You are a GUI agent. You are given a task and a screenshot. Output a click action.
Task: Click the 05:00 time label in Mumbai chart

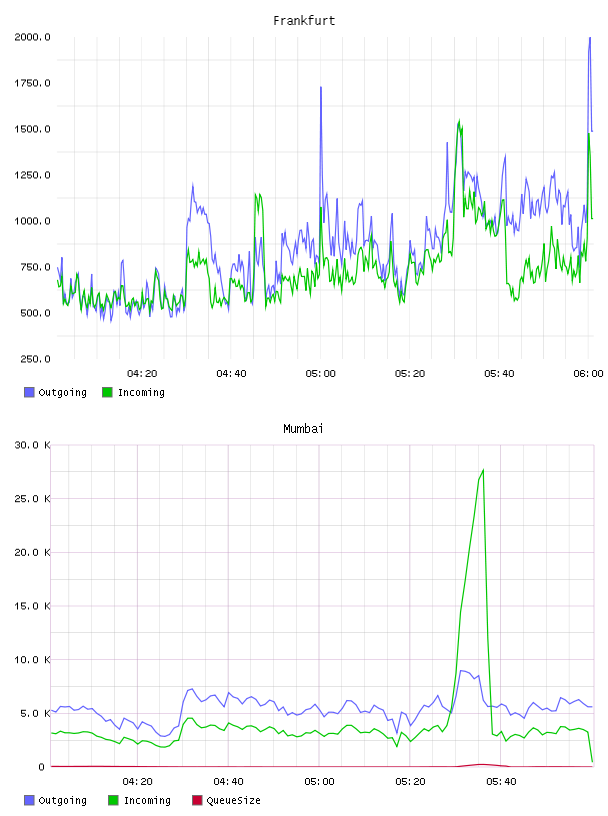(320, 782)
